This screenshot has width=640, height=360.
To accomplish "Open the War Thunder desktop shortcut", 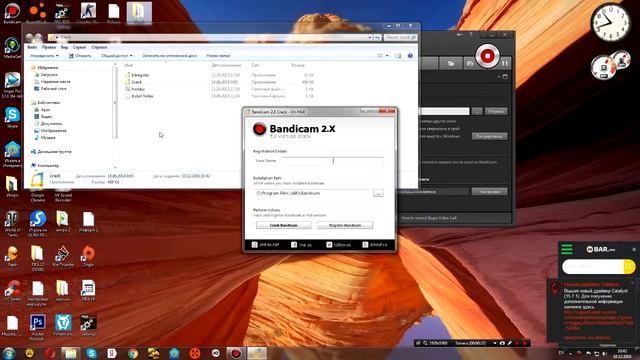I will tap(62, 256).
